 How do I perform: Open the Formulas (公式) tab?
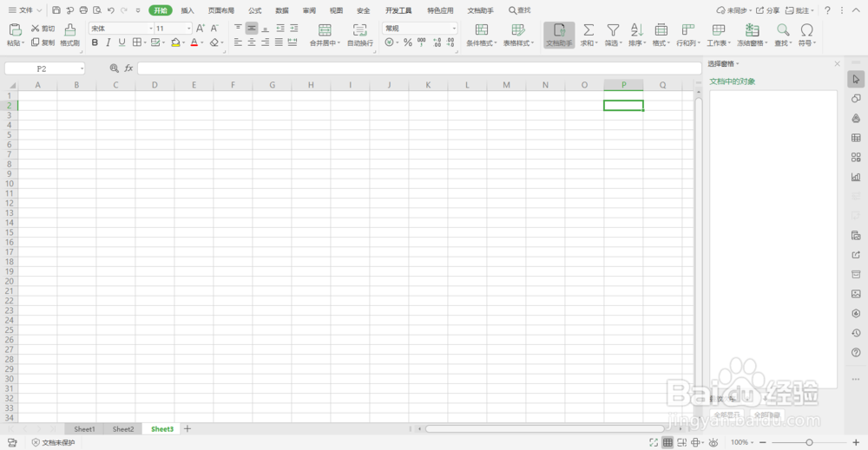(x=254, y=10)
